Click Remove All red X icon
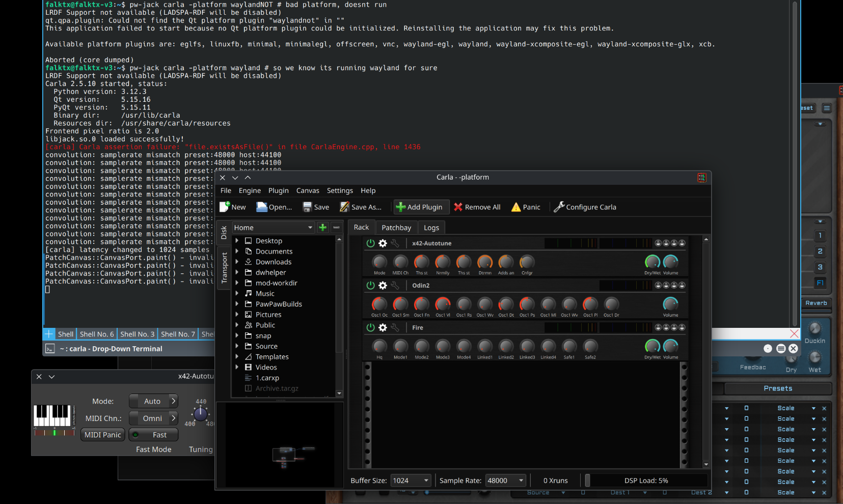The width and height of the screenshot is (843, 504). pos(458,207)
